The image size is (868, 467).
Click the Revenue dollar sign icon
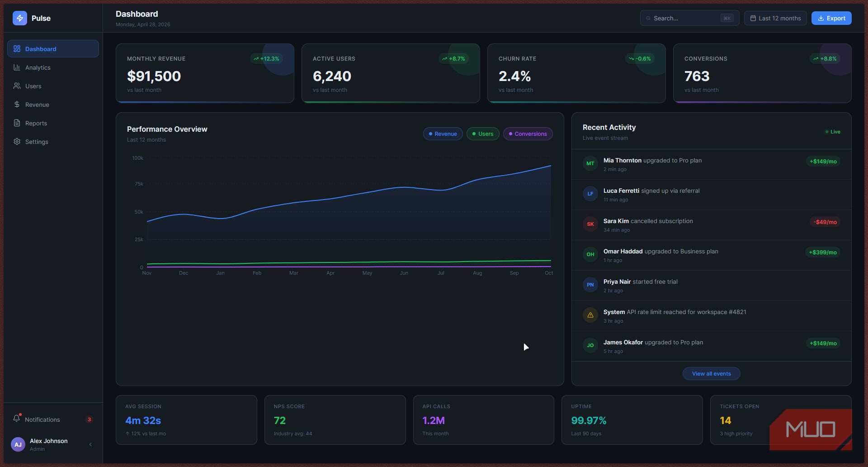[x=17, y=105]
